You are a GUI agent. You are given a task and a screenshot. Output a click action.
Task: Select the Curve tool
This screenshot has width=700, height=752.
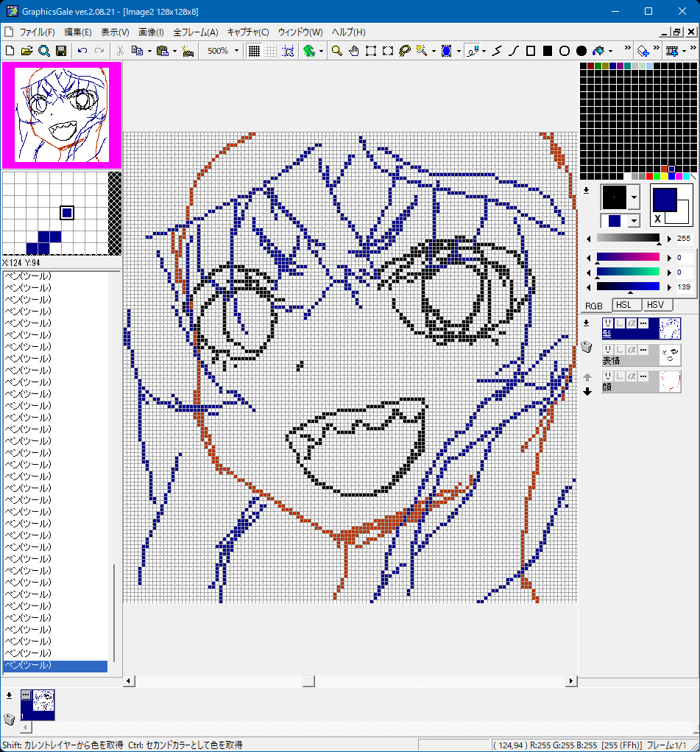514,51
